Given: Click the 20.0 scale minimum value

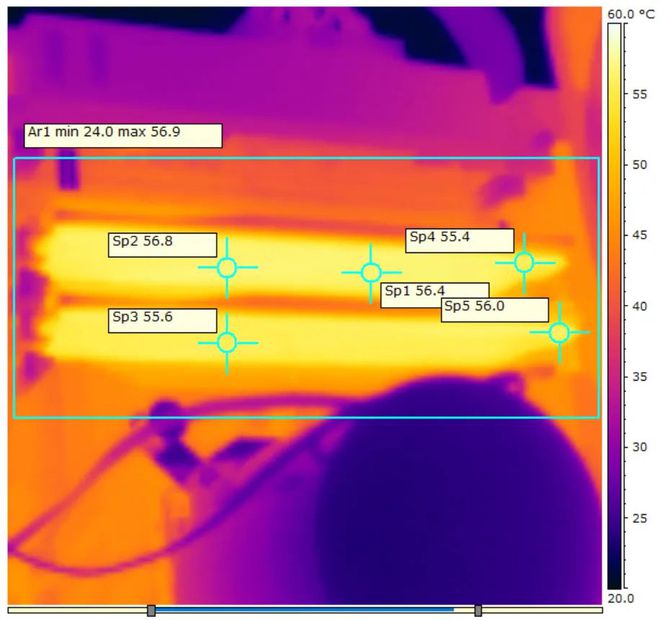Looking at the screenshot, I should pos(621,598).
